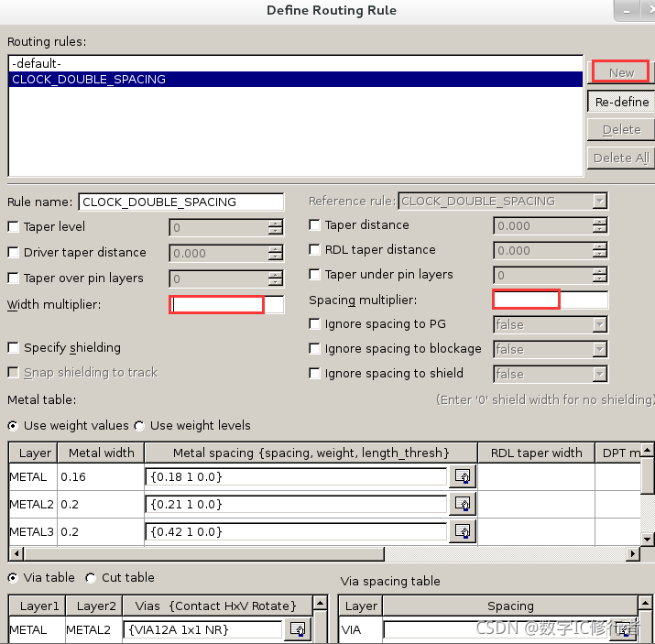This screenshot has height=644, width=655.
Task: Select the -default- routing rule
Action: (x=295, y=63)
